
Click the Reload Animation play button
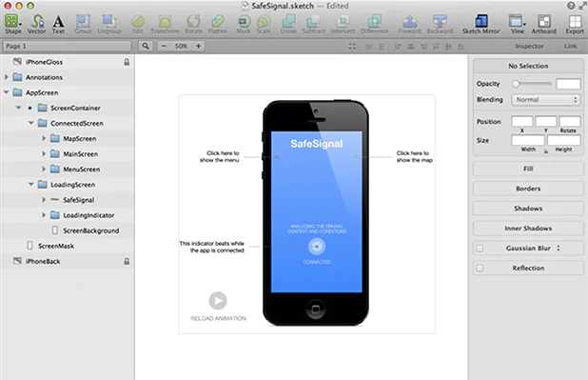(218, 301)
